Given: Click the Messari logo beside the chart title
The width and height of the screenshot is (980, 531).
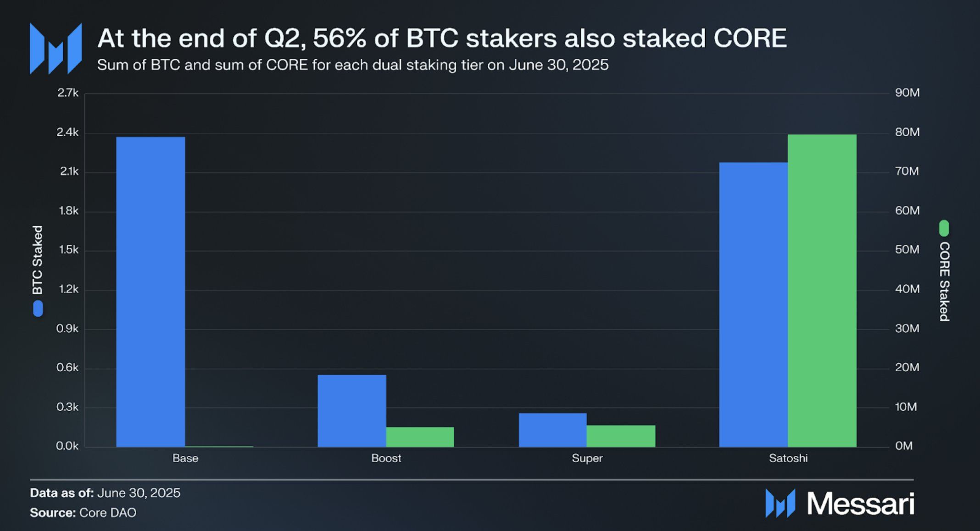Looking at the screenshot, I should 56,49.
